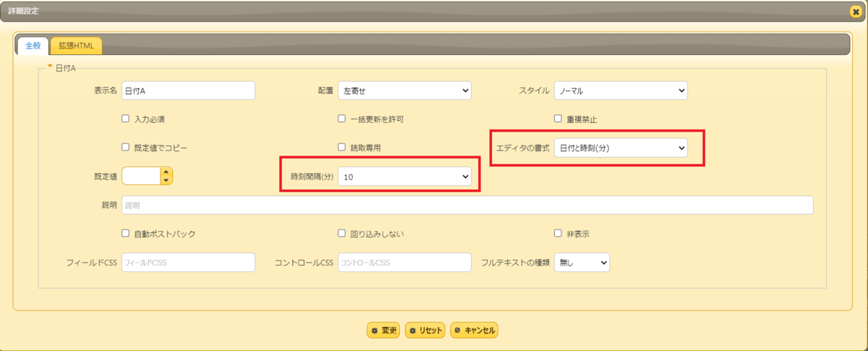The height and width of the screenshot is (351, 868).
Task: Switch to the 全般 tab
Action: [x=33, y=46]
